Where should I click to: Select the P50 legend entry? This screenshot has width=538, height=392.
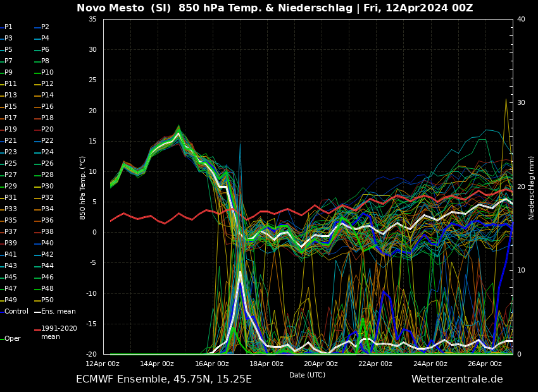pos(47,300)
